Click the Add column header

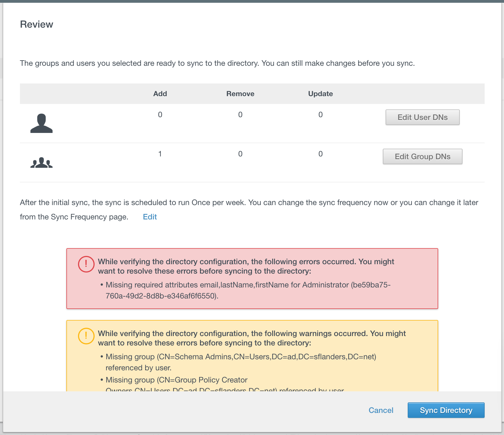[160, 94]
